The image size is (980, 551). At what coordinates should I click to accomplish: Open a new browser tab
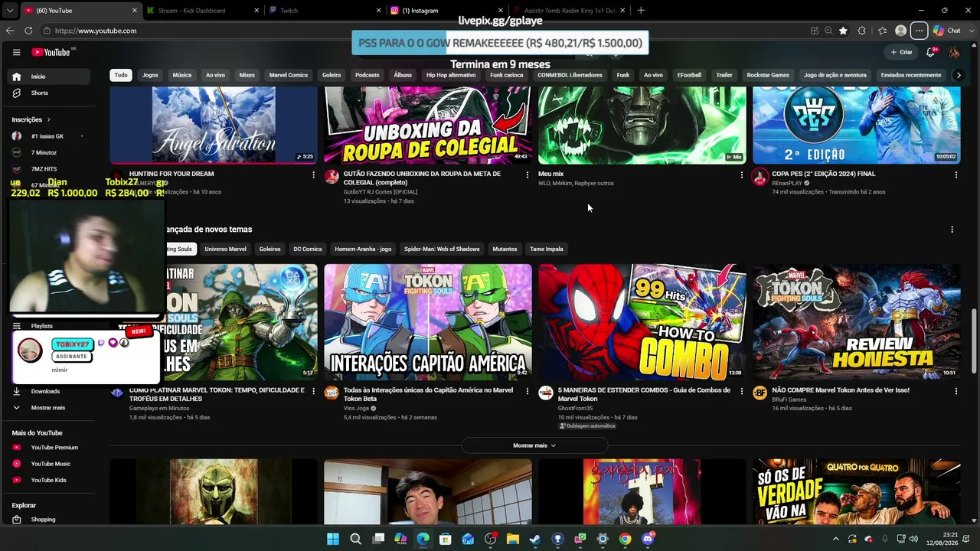pos(641,11)
